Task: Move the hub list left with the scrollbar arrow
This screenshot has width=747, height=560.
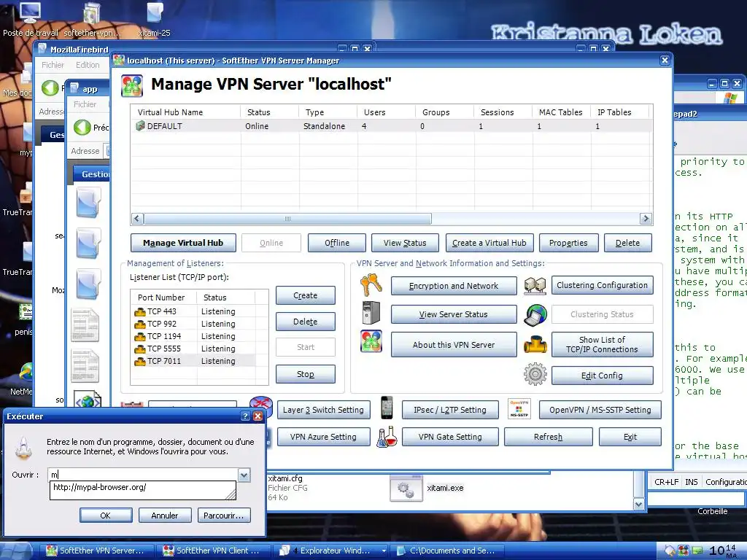Action: [x=137, y=219]
